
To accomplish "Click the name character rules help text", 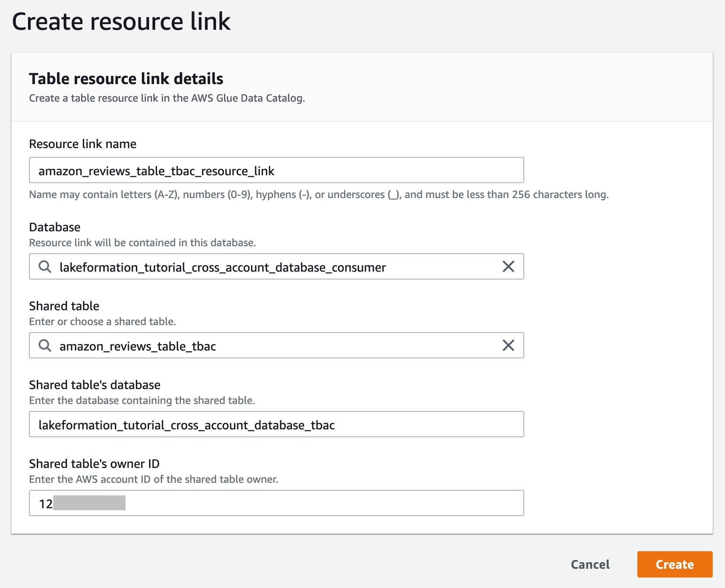I will coord(319,195).
